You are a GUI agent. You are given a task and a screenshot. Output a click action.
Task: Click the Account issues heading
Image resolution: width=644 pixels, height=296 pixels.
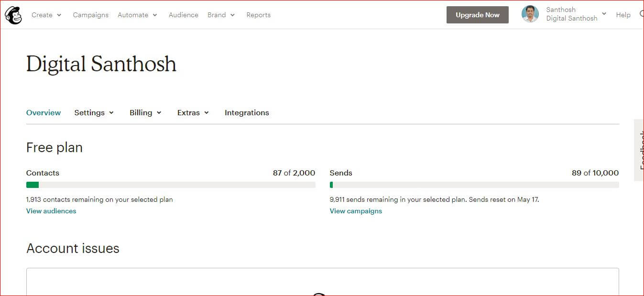coord(73,249)
